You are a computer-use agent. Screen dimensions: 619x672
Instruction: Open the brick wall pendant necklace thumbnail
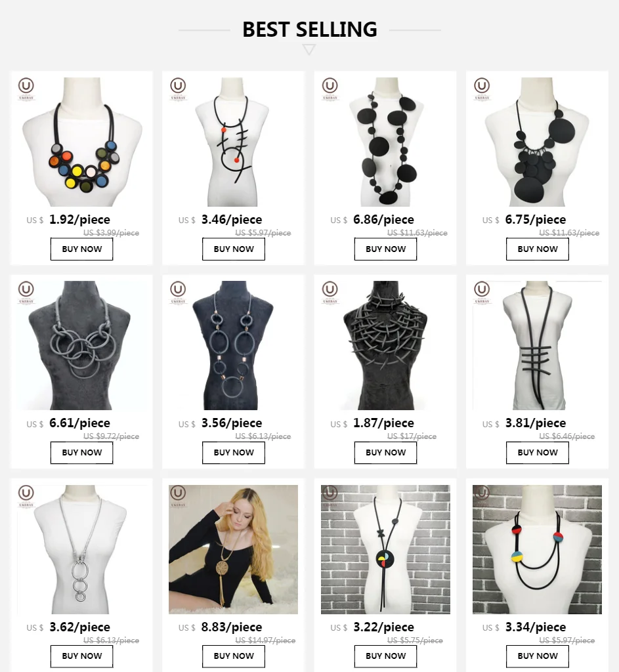pyautogui.click(x=385, y=549)
